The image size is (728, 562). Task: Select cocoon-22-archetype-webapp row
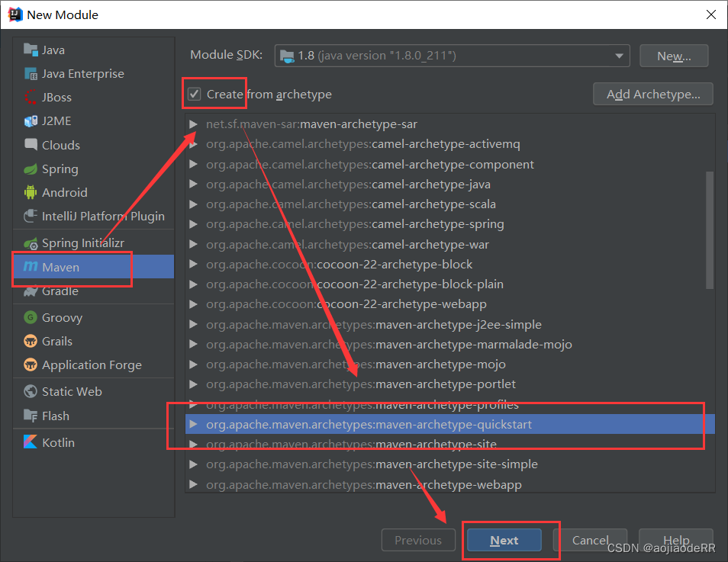click(x=449, y=304)
